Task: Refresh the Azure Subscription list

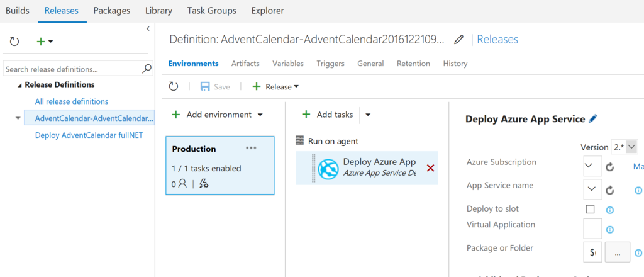Action: [610, 166]
